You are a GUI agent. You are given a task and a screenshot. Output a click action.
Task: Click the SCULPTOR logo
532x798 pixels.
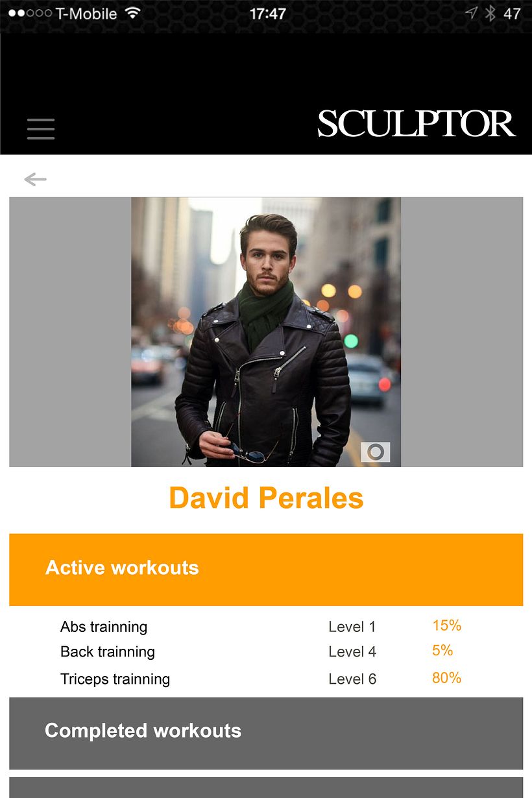pos(416,124)
